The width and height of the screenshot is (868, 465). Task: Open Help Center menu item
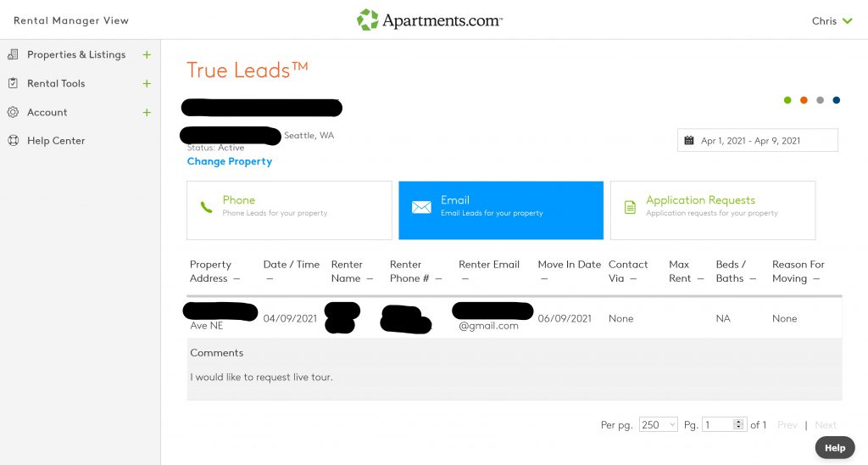click(56, 141)
